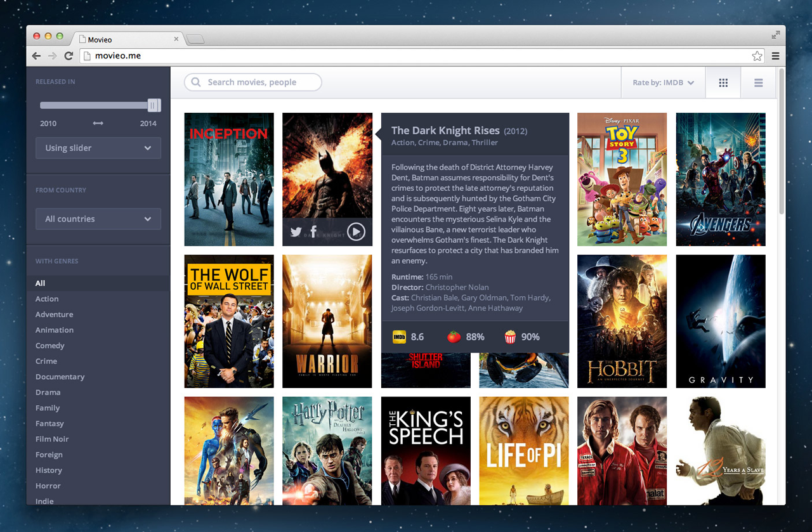Screen dimensions: 812x532
Task: Select the grid view layout icon
Action: (x=723, y=82)
